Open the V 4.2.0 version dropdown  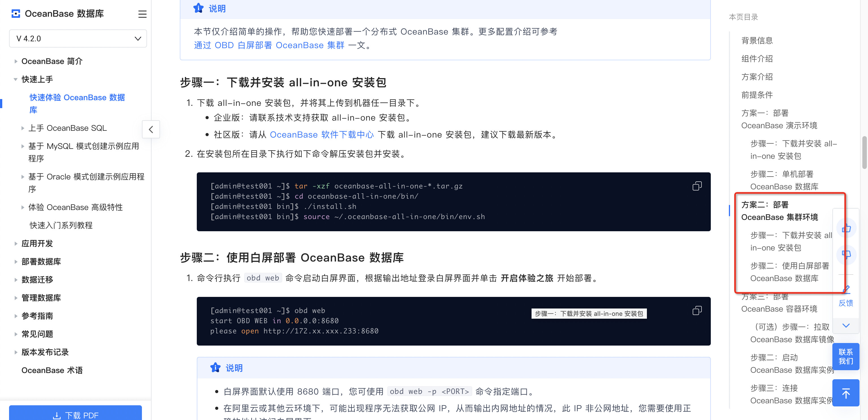78,38
